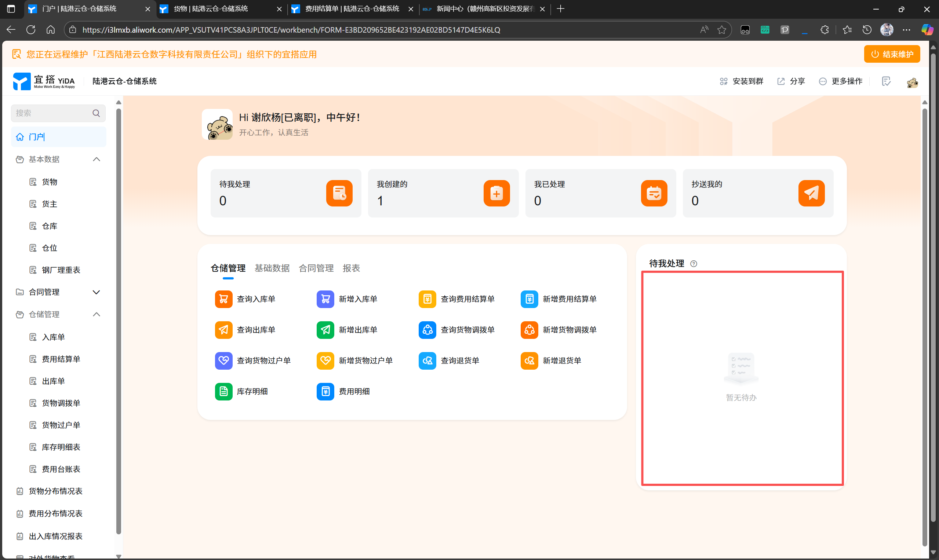
Task: Click the 抄送我的 paper plane icon
Action: point(811,193)
